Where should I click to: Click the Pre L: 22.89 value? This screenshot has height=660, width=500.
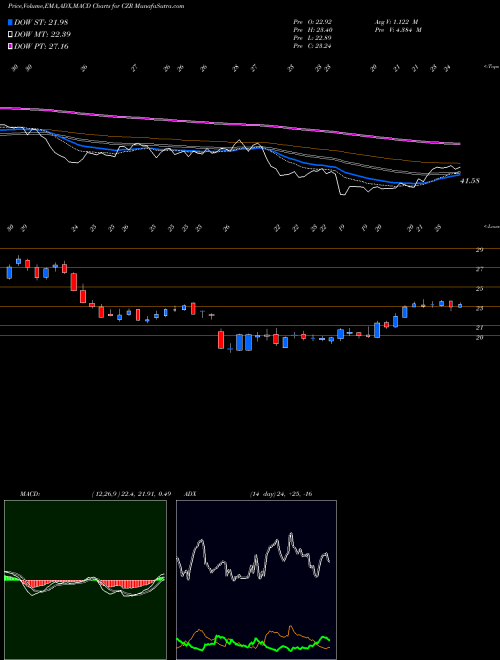(312, 38)
